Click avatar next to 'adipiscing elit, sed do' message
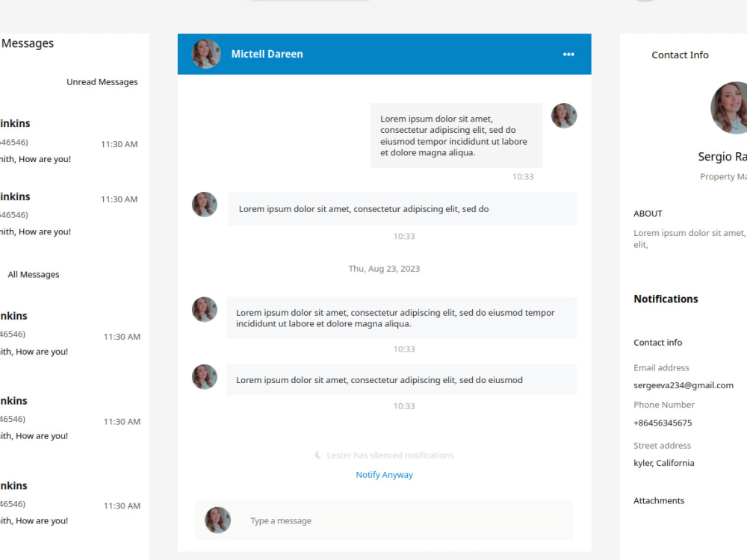747x560 pixels. pos(205,205)
